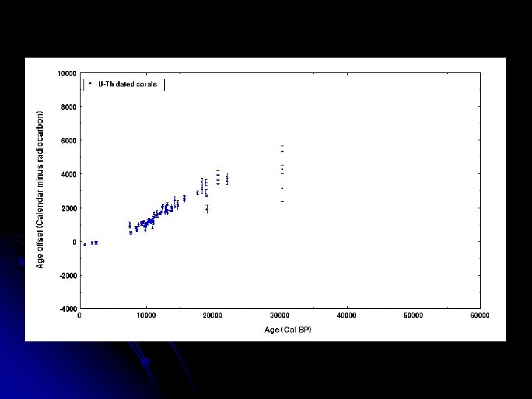Click the -4000 y-axis tick label

68,309
